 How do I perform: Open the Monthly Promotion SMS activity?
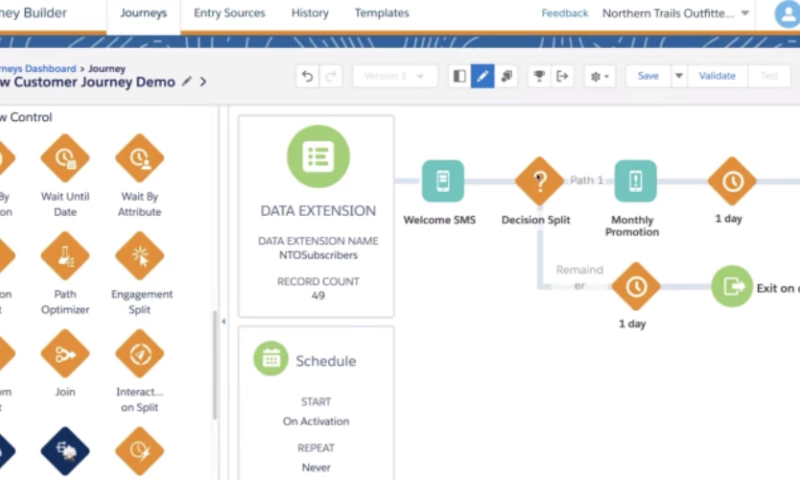[x=635, y=181]
